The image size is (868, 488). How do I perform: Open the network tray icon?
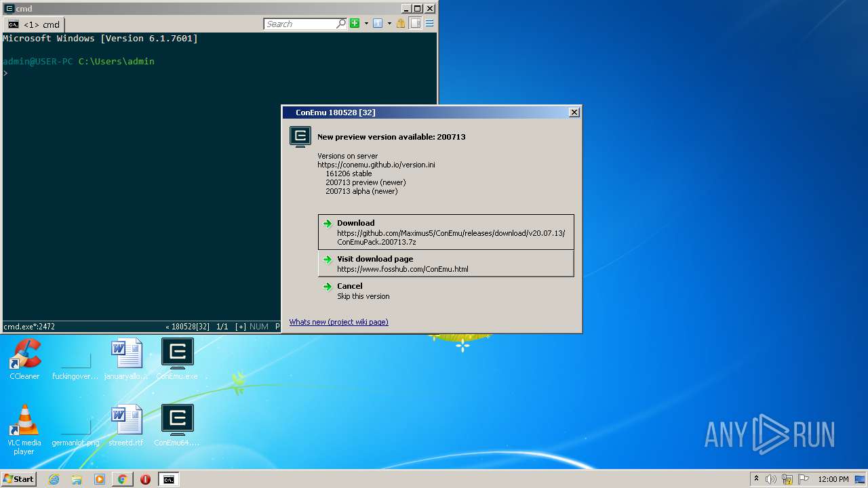click(787, 479)
